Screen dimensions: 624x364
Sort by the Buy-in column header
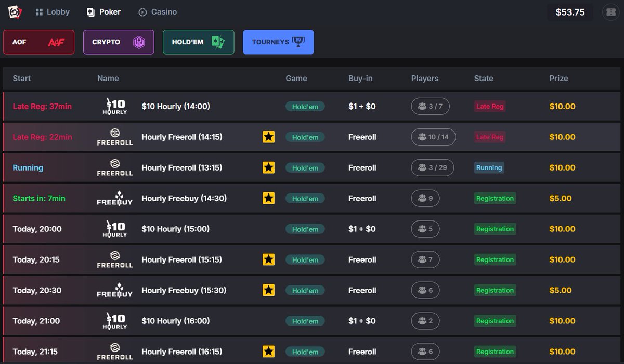(x=360, y=79)
